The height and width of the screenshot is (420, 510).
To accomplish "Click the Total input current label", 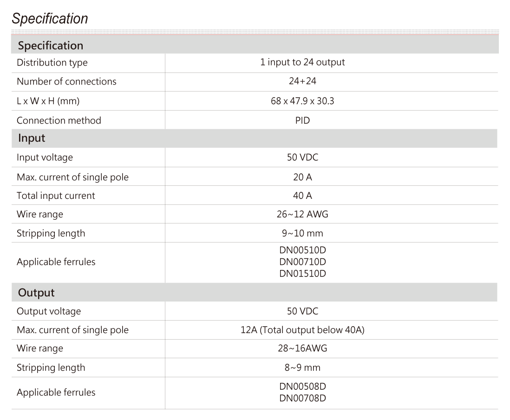I will tap(56, 196).
